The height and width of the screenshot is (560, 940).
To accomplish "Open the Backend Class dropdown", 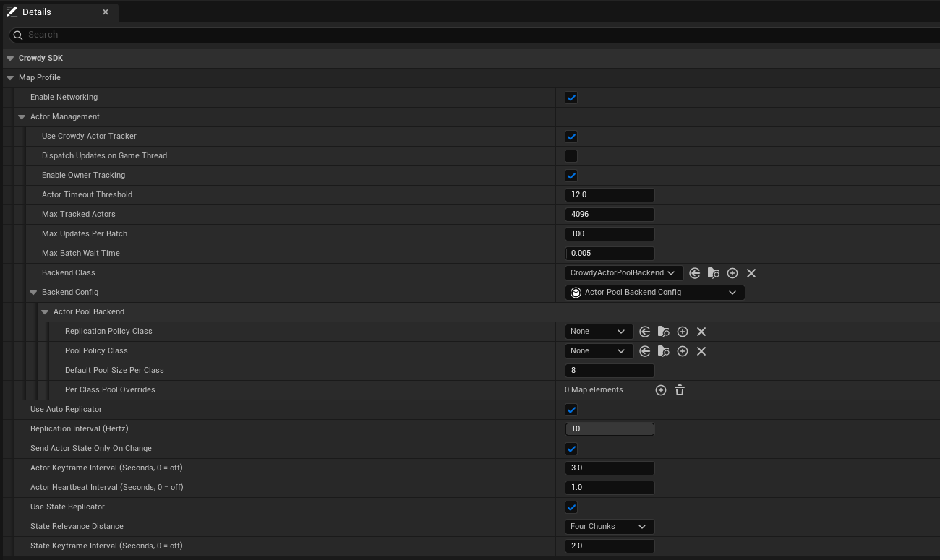I will click(624, 273).
